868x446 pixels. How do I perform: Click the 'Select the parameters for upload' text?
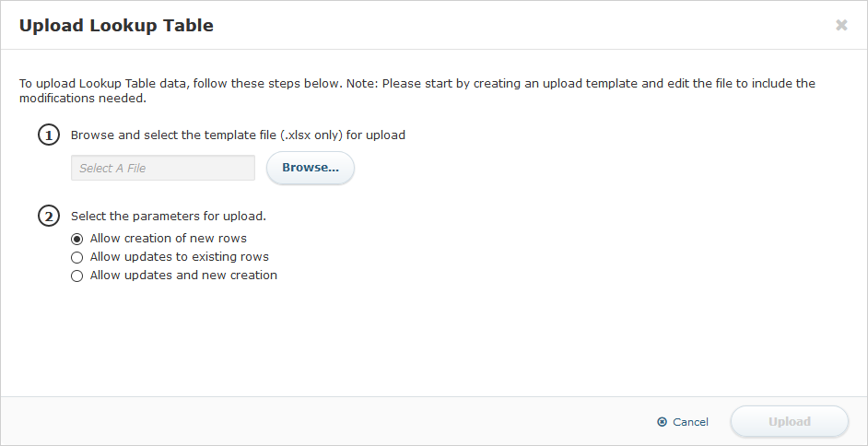(168, 217)
